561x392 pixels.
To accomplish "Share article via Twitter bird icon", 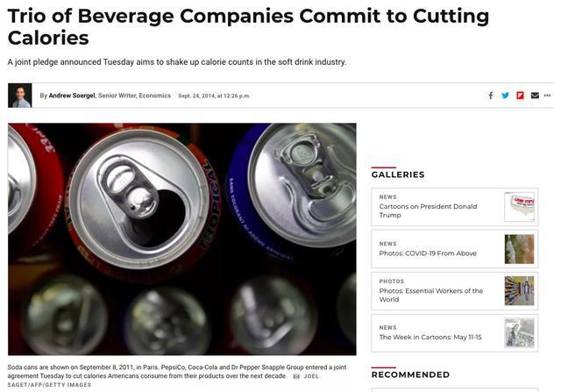I will click(505, 96).
